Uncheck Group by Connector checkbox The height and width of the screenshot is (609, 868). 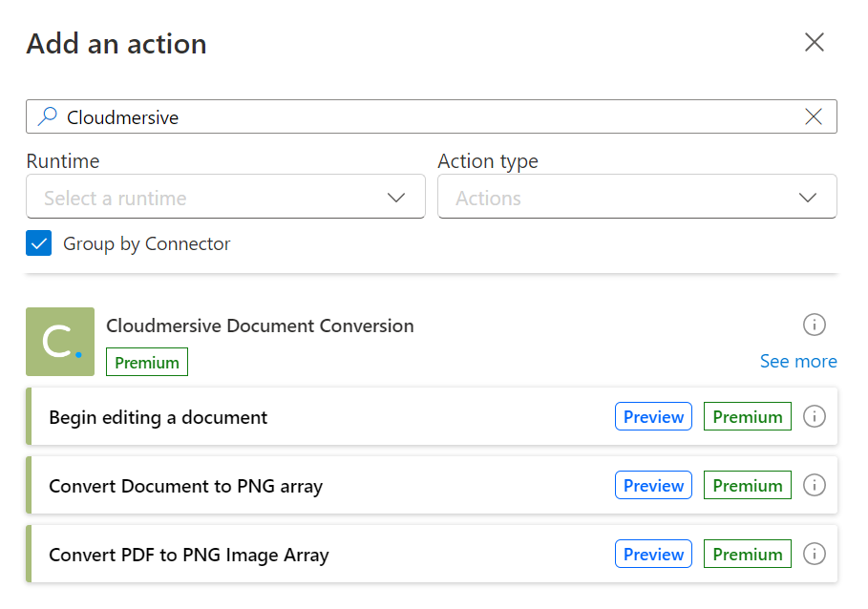[39, 243]
